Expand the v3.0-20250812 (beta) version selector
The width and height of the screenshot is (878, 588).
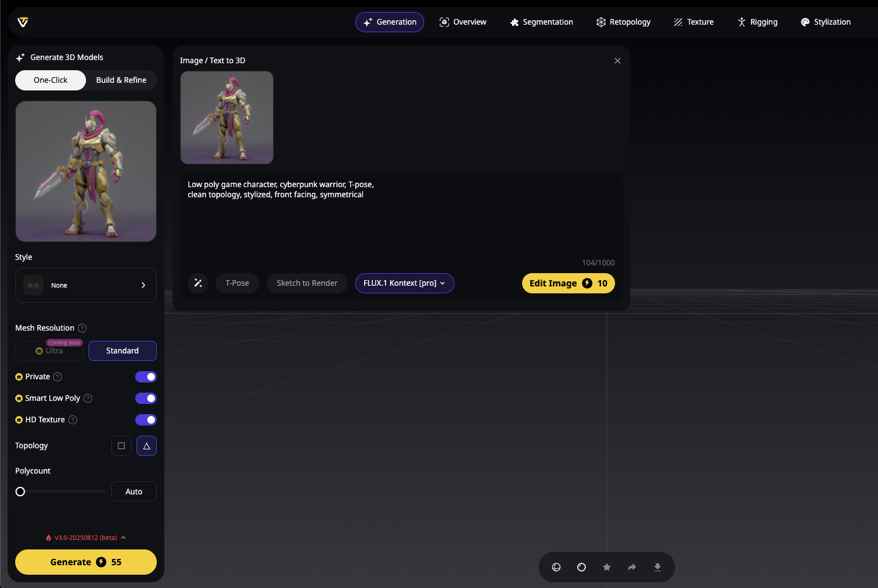pos(86,537)
